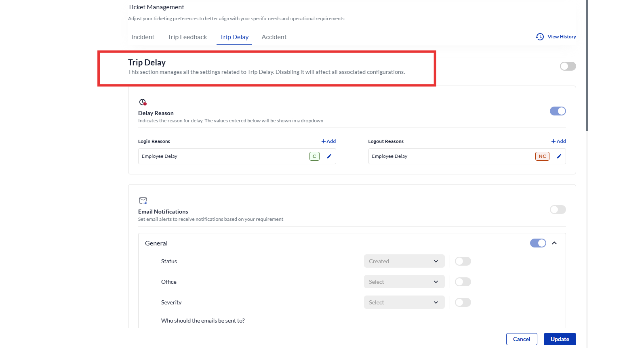This screenshot has height=348, width=644.
Task: Click the Email Notifications envelope icon
Action: pyautogui.click(x=143, y=201)
